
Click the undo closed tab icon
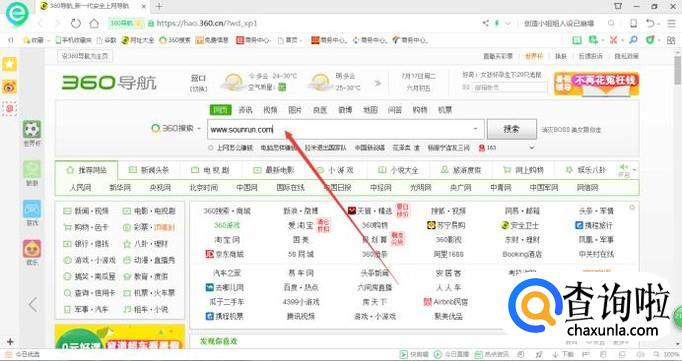[x=650, y=23]
